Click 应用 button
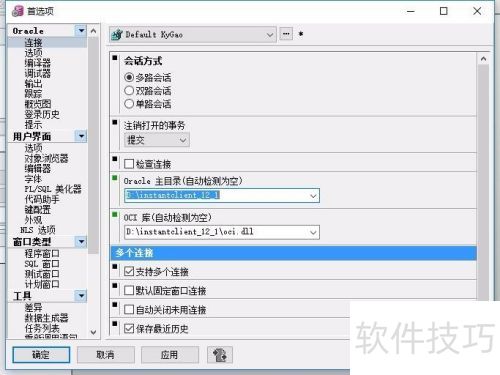The width and height of the screenshot is (500, 375). [x=170, y=355]
